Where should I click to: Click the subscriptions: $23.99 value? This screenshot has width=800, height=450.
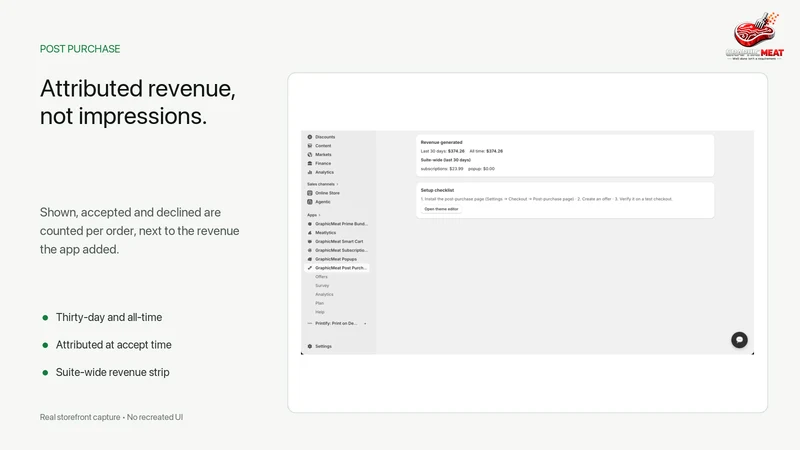pos(442,168)
